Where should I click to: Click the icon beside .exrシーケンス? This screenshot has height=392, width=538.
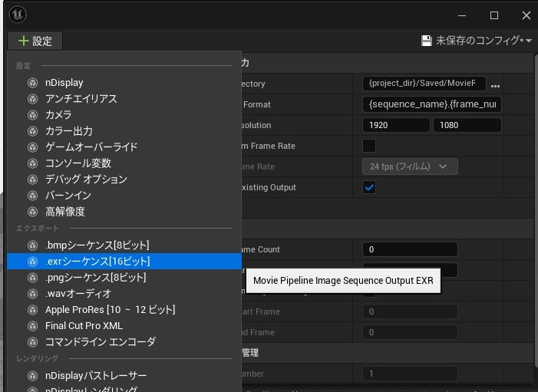[32, 262]
